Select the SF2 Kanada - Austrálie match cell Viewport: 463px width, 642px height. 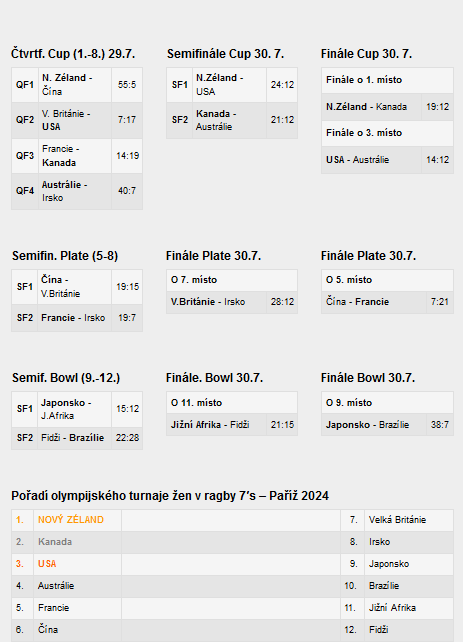pos(229,120)
